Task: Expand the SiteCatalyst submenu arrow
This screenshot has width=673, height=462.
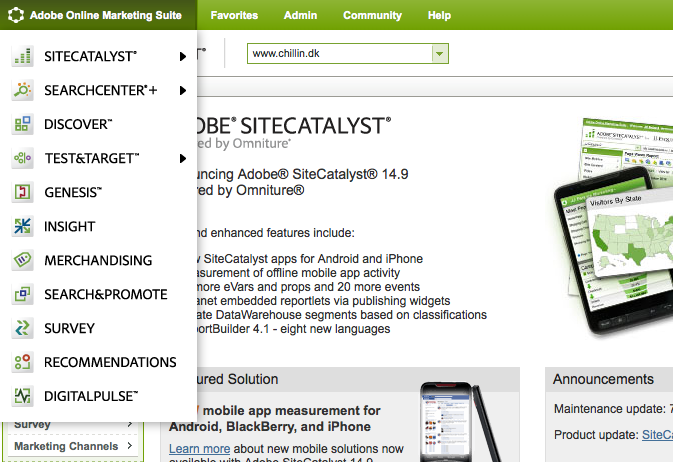Action: click(183, 56)
